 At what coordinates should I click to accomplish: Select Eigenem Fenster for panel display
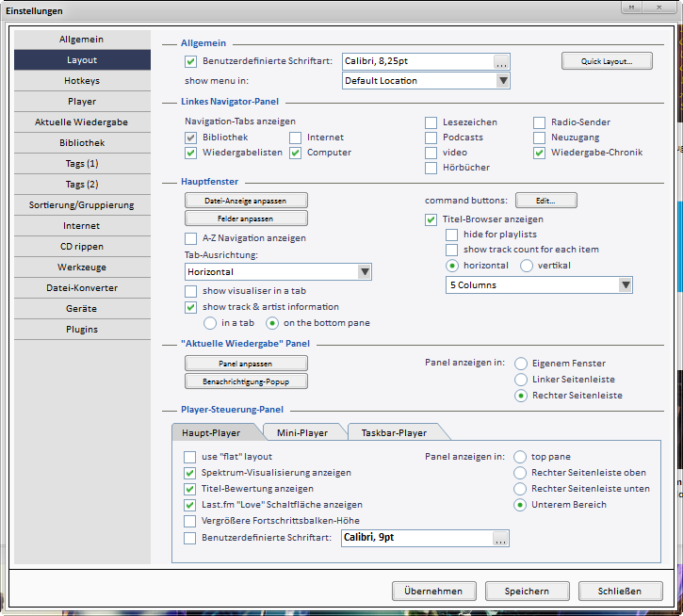[521, 364]
